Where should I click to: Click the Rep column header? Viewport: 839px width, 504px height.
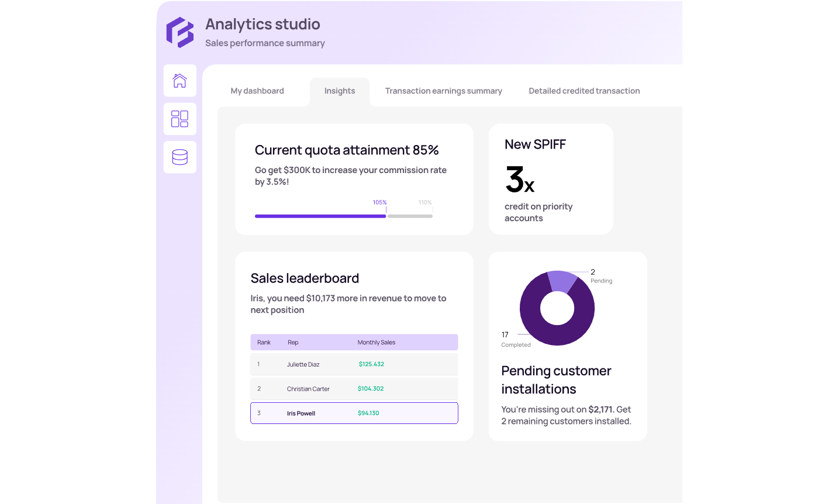(293, 343)
